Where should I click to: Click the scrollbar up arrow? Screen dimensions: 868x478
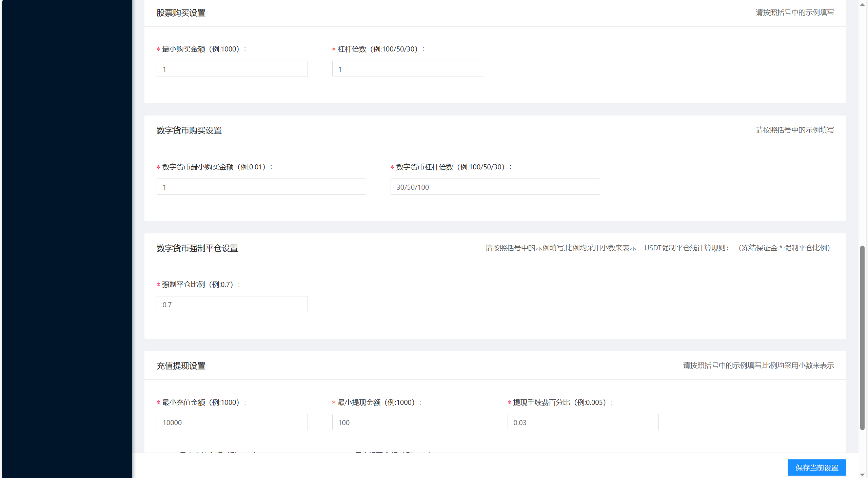(862, 4)
